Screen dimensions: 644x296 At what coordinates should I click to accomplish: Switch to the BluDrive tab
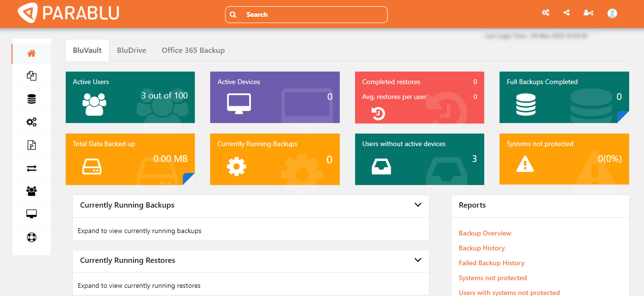pyautogui.click(x=131, y=50)
